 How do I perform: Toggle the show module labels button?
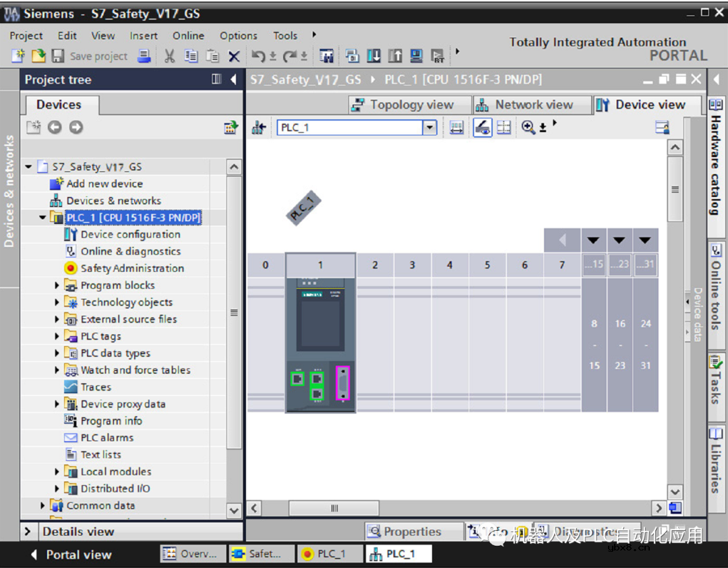(x=482, y=127)
